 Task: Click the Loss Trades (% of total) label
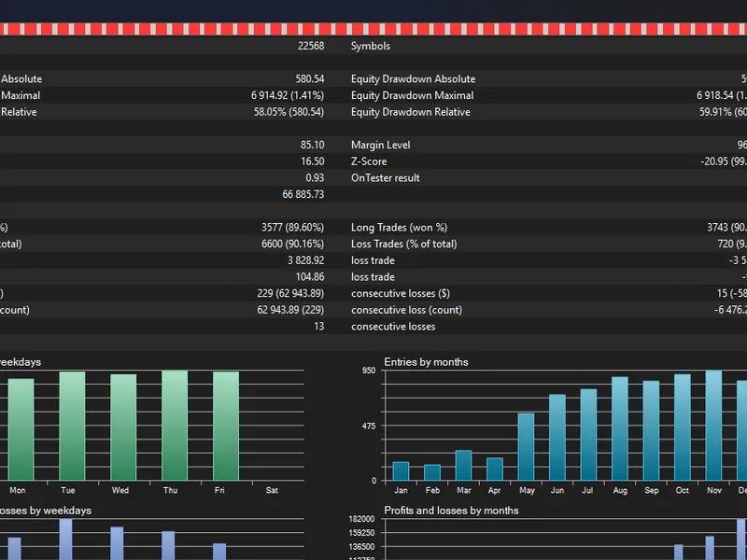403,244
